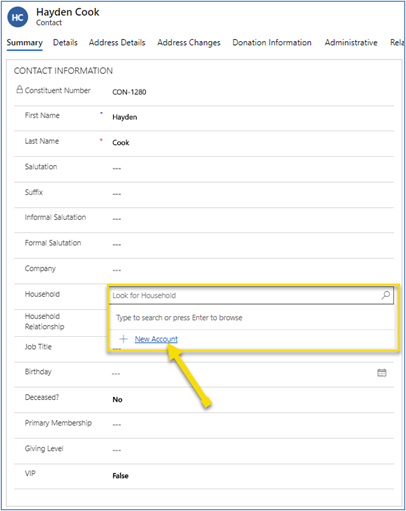The width and height of the screenshot is (406, 511).
Task: Click the Job Title label
Action: 38,347
